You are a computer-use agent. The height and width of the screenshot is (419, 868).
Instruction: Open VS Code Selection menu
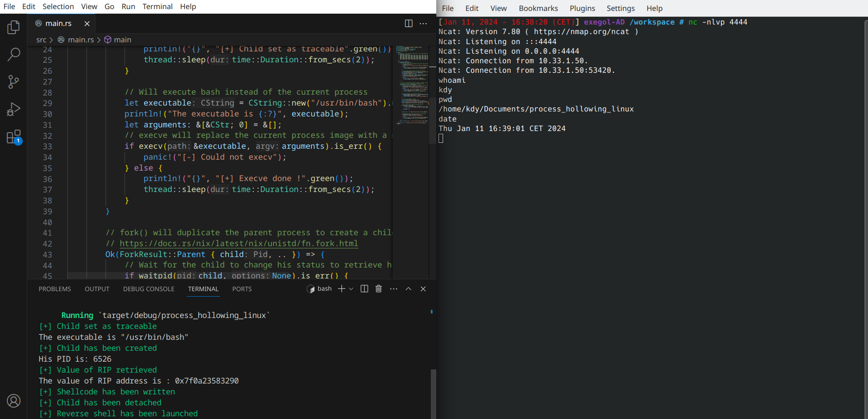(58, 6)
